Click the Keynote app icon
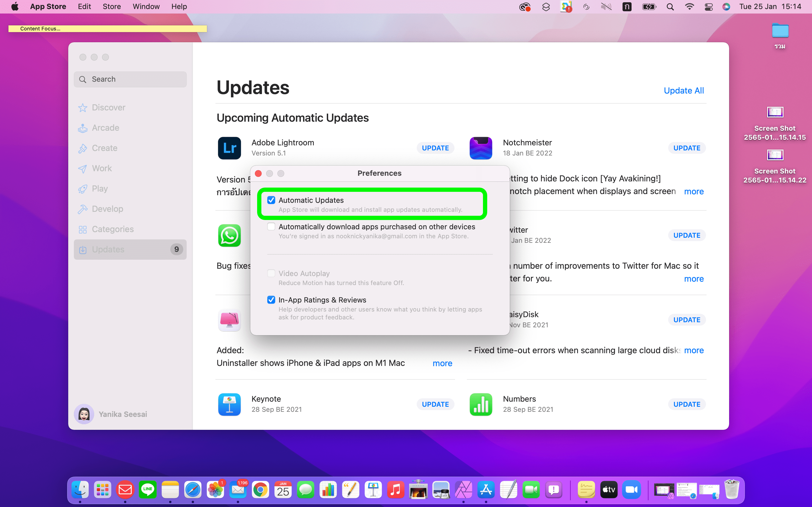The width and height of the screenshot is (812, 507). coord(229,404)
